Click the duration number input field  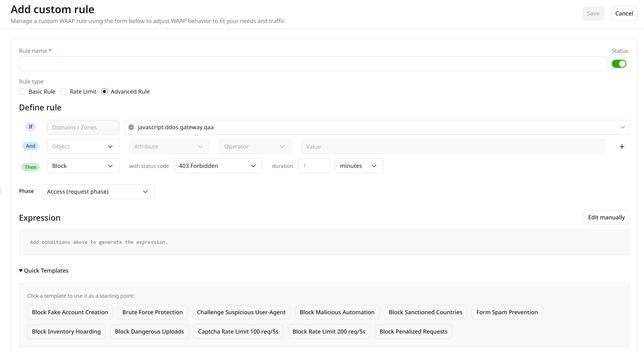pyautogui.click(x=314, y=166)
